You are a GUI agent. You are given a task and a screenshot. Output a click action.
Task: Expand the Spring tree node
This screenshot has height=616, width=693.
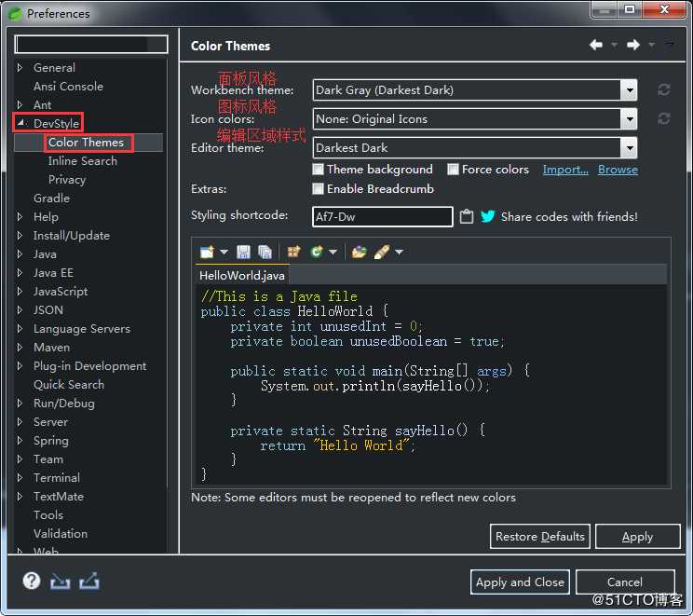[x=20, y=440]
